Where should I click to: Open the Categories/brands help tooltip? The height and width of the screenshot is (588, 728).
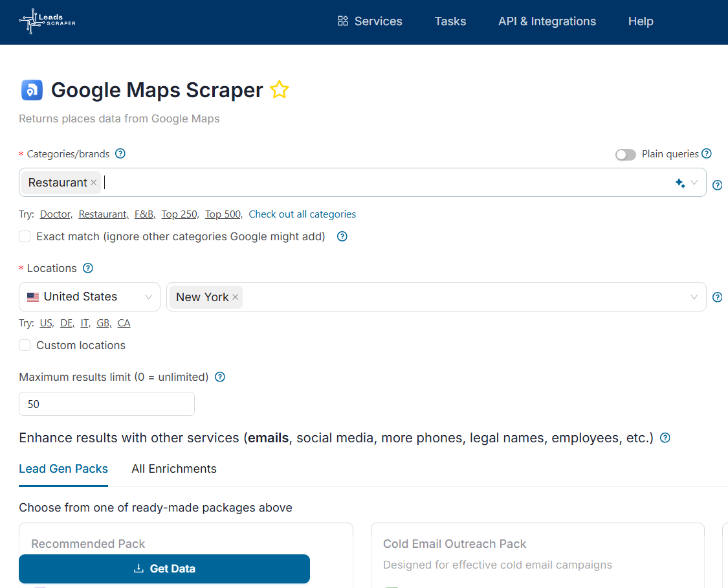[x=120, y=153]
